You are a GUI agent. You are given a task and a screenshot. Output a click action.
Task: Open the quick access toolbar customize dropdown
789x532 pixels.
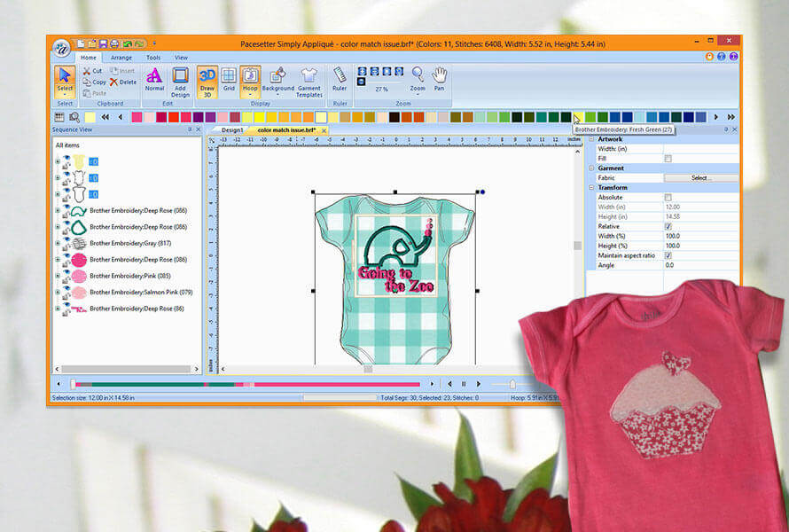click(154, 43)
